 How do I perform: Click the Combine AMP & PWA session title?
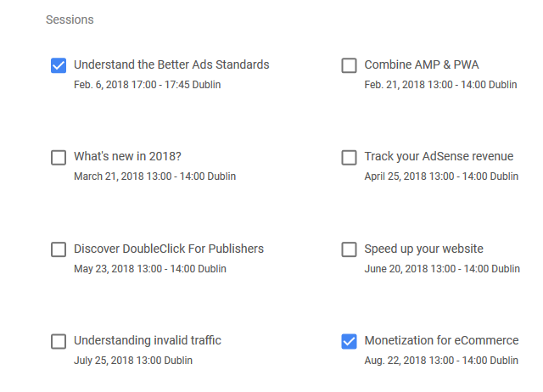[422, 64]
